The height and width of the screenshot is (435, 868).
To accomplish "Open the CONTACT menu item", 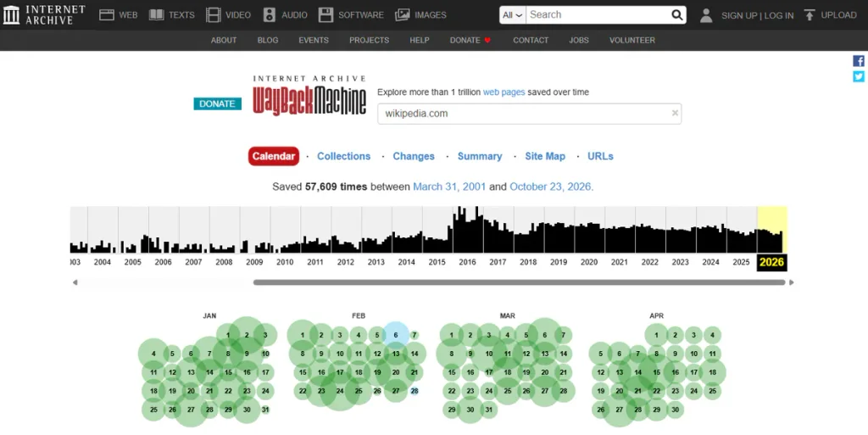I will point(531,40).
